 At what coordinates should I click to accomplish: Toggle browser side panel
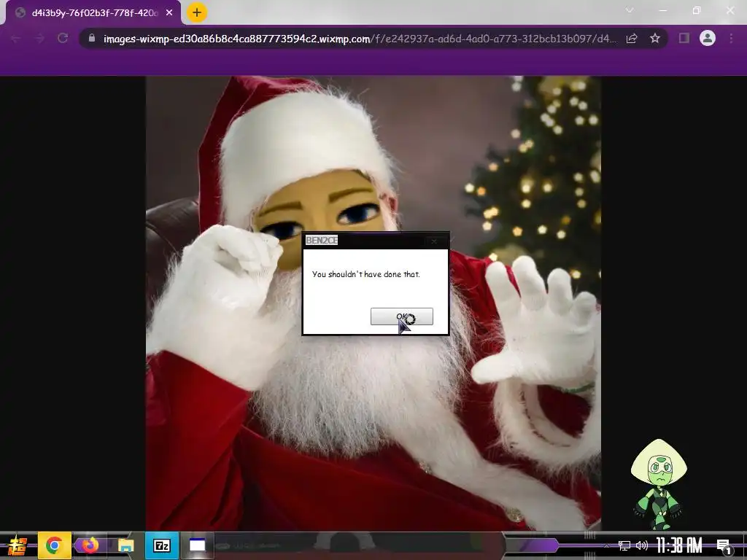coord(684,38)
